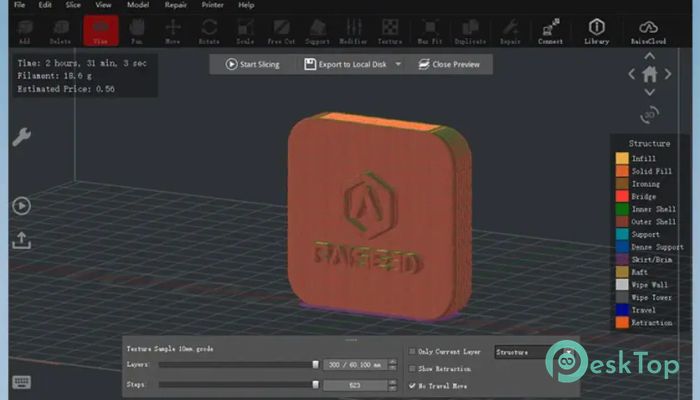Select the Scale tool
The height and width of the screenshot is (400, 700).
[x=245, y=31]
